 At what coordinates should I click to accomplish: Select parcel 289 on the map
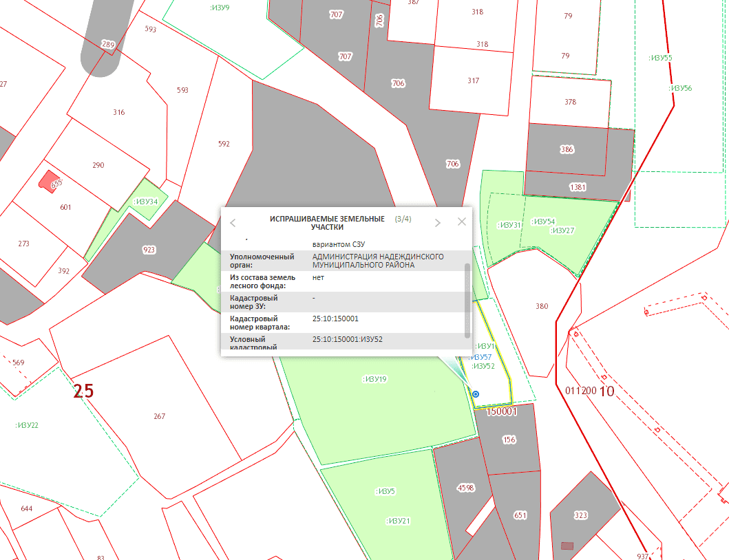point(108,45)
